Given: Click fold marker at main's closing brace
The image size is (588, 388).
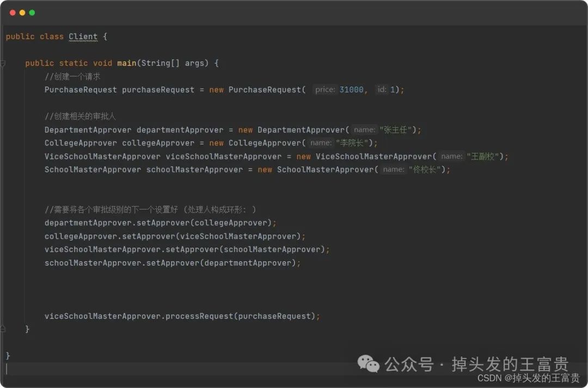Looking at the screenshot, I should click(3, 329).
